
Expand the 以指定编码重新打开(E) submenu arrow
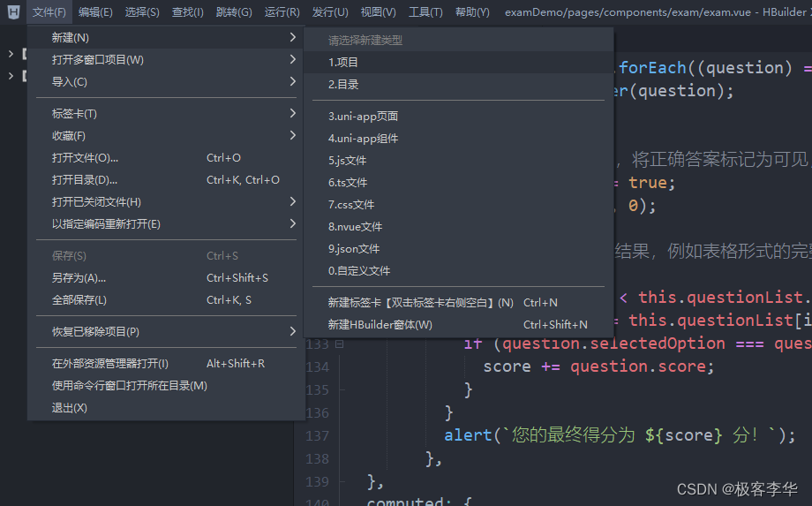coord(293,223)
